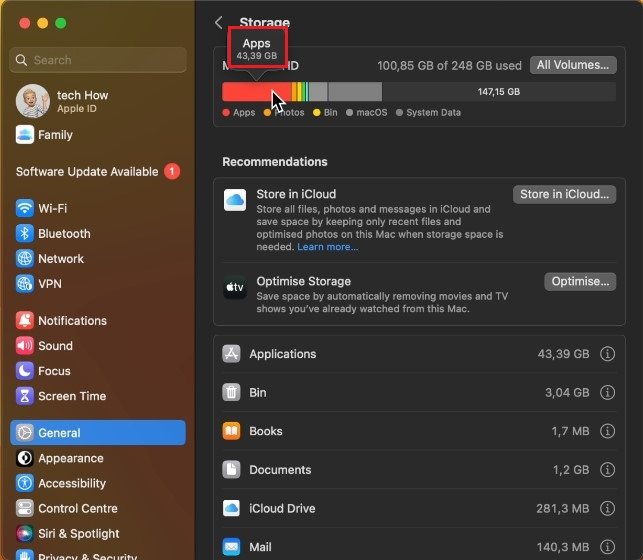
Task: Show info for Books storage
Action: (607, 431)
